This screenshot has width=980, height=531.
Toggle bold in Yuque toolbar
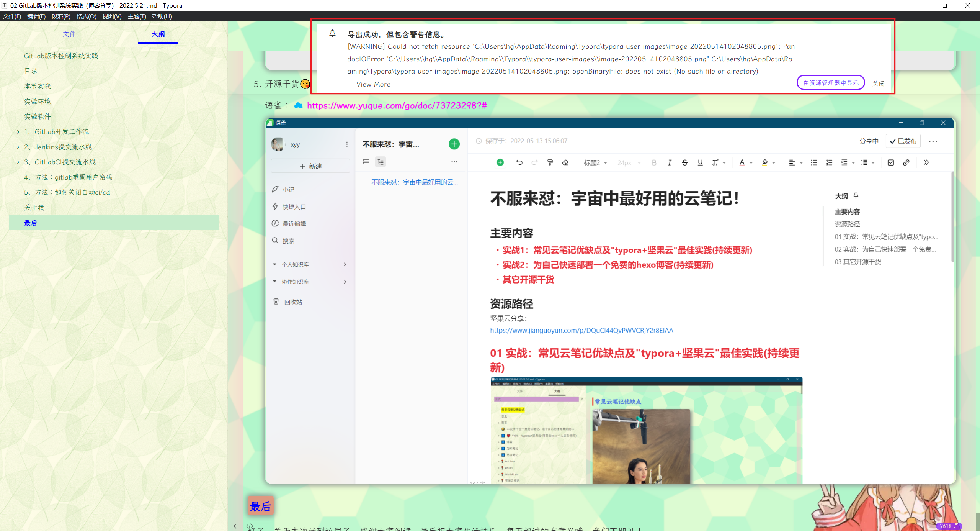click(654, 162)
